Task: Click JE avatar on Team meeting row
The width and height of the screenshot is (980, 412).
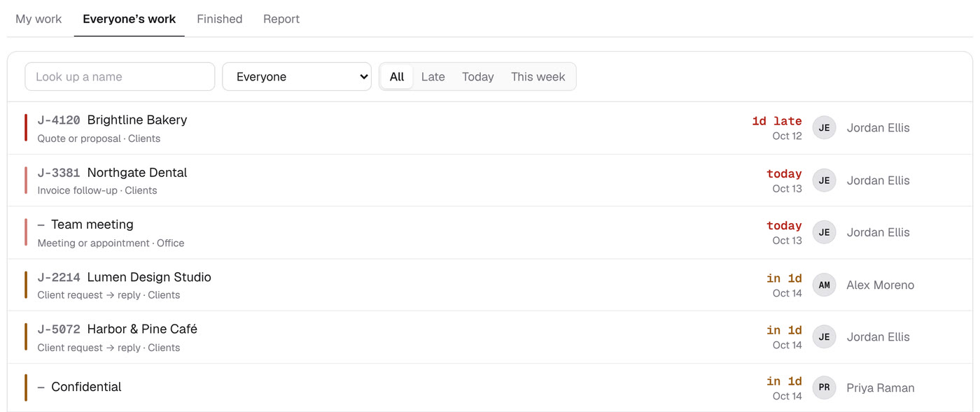Action: pyautogui.click(x=824, y=232)
